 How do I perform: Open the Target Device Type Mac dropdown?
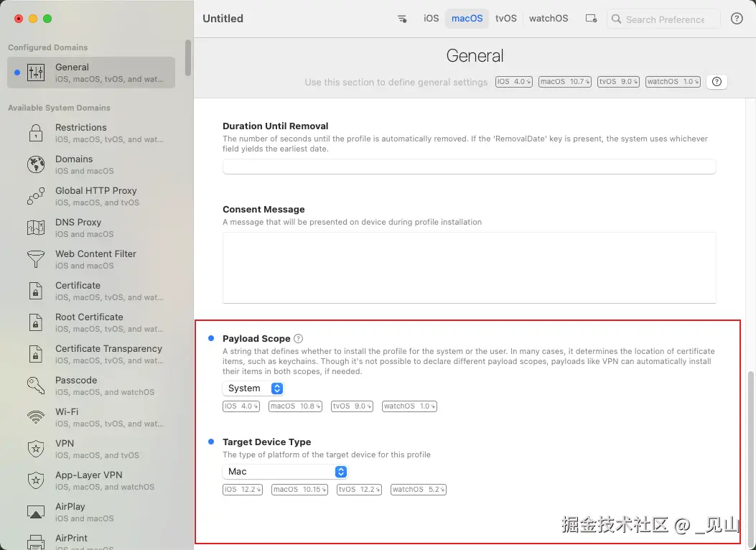click(x=285, y=472)
